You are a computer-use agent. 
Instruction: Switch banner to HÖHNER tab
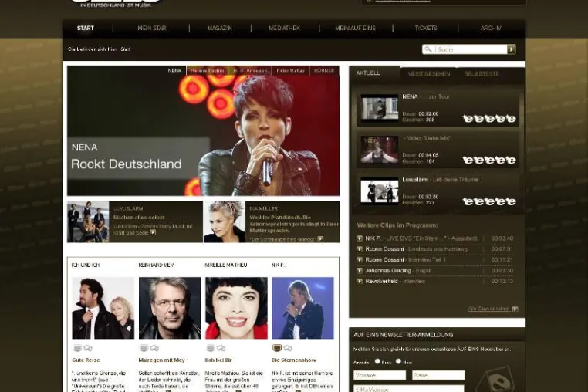point(324,70)
